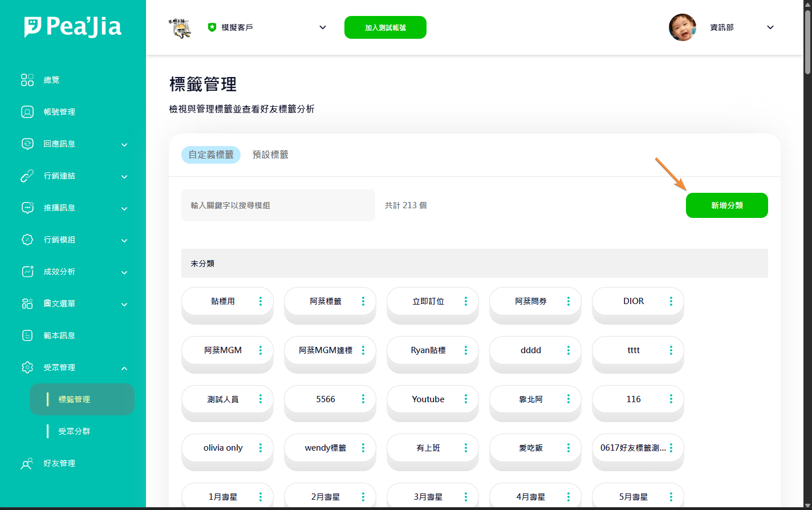Expand the 推播訊息 sidebar section

coord(124,208)
